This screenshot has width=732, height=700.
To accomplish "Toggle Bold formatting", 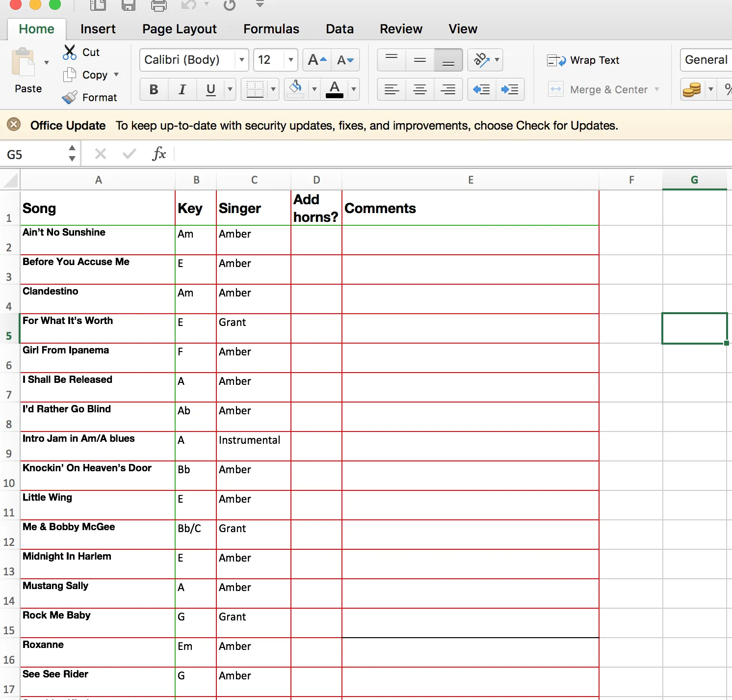I will [x=154, y=89].
